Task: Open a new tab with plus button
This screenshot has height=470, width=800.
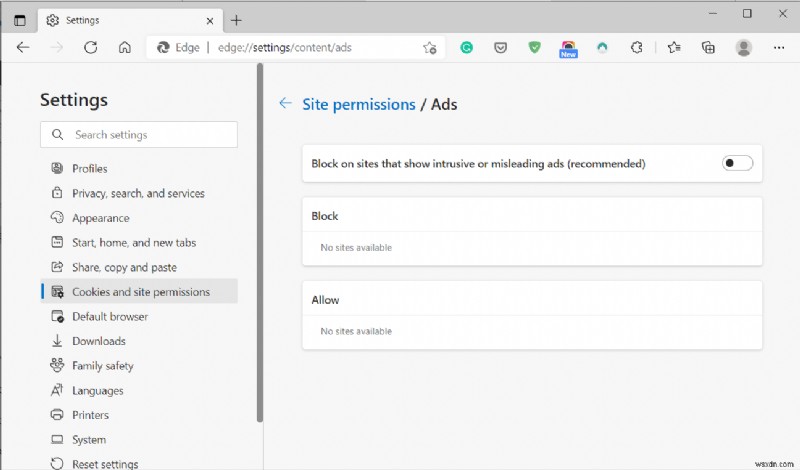Action: 236,19
